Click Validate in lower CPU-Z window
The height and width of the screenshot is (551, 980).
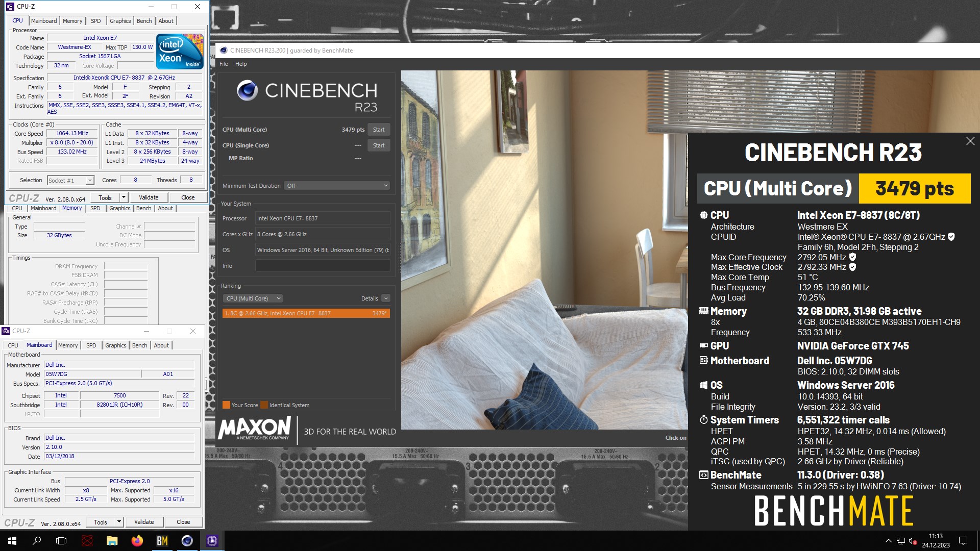tap(144, 522)
